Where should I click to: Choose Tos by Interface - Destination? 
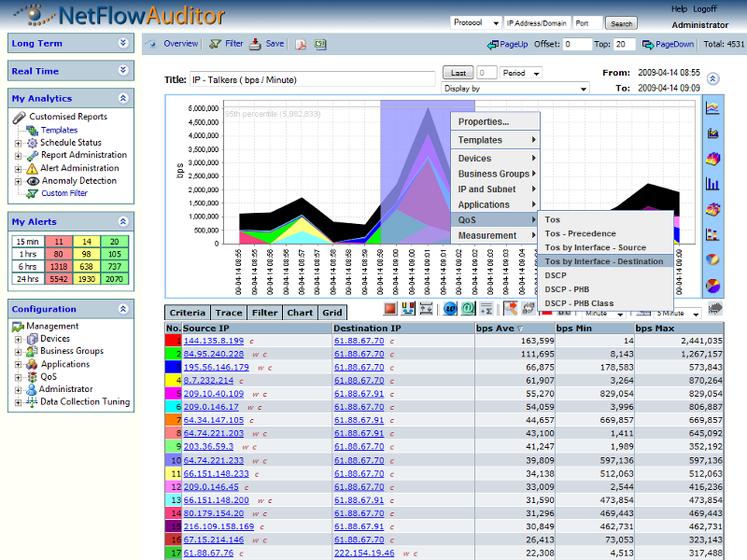coord(605,261)
